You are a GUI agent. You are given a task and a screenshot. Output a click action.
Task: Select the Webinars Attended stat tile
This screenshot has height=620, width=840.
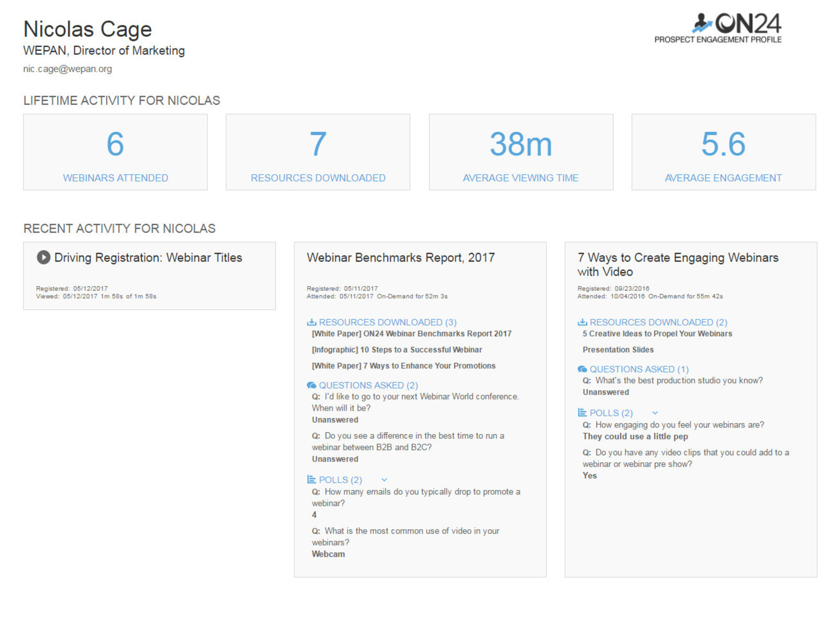click(x=115, y=152)
